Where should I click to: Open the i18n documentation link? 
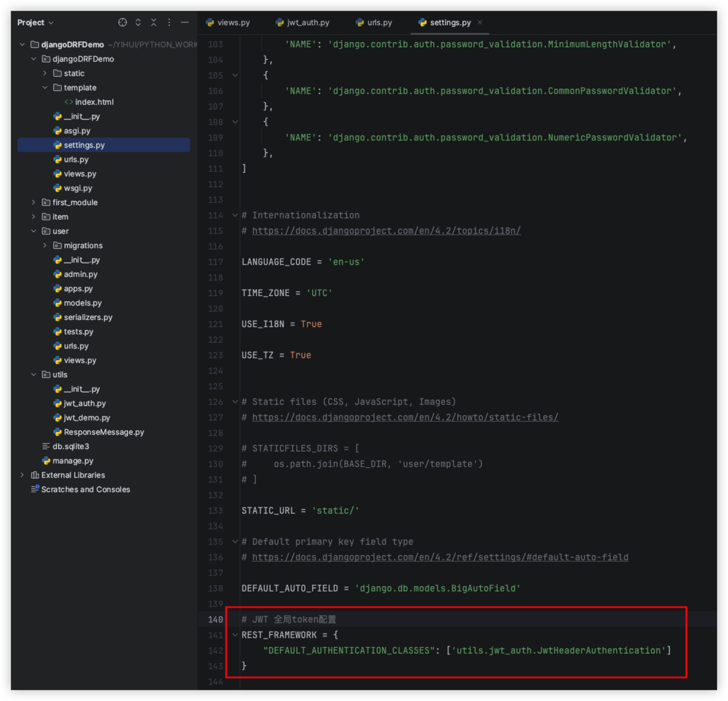(x=386, y=231)
